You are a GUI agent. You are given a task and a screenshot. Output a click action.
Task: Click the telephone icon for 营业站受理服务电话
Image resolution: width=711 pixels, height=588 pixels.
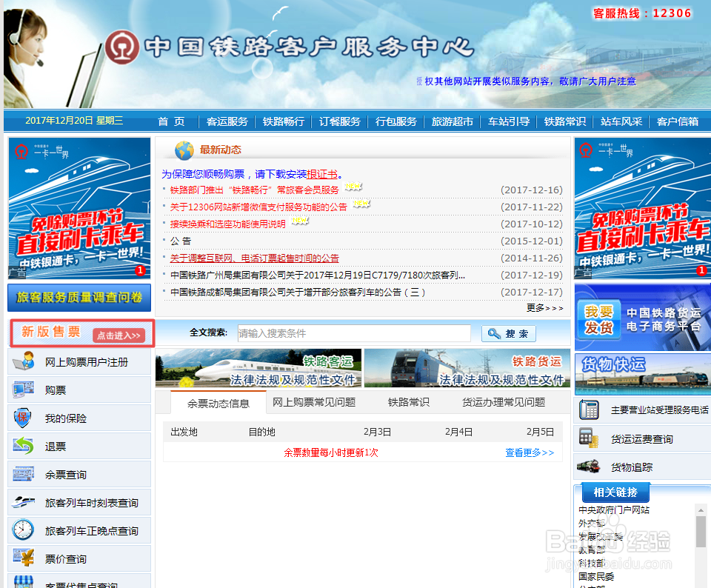pyautogui.click(x=589, y=410)
